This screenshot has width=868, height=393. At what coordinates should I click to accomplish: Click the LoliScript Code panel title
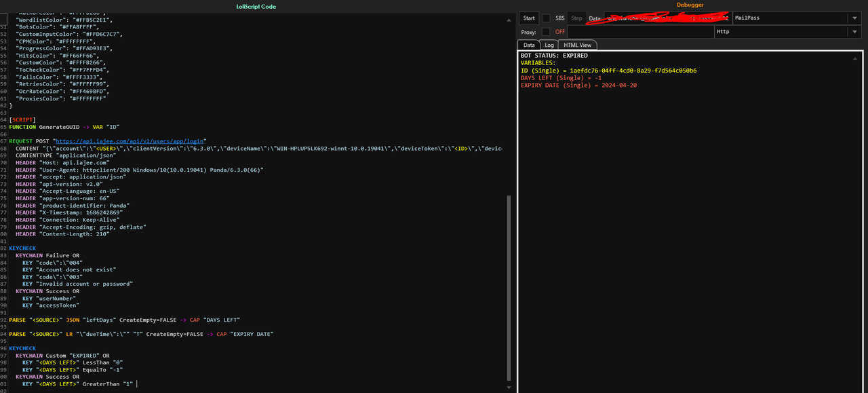256,6
